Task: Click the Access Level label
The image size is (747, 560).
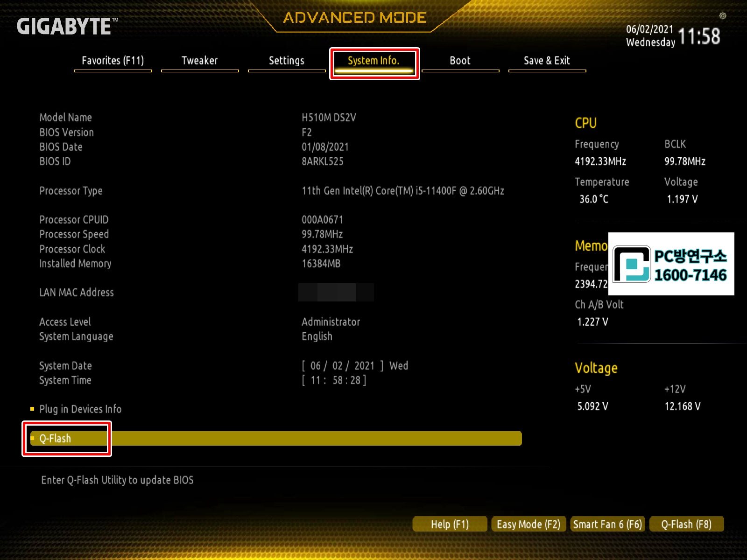Action: [x=65, y=322]
